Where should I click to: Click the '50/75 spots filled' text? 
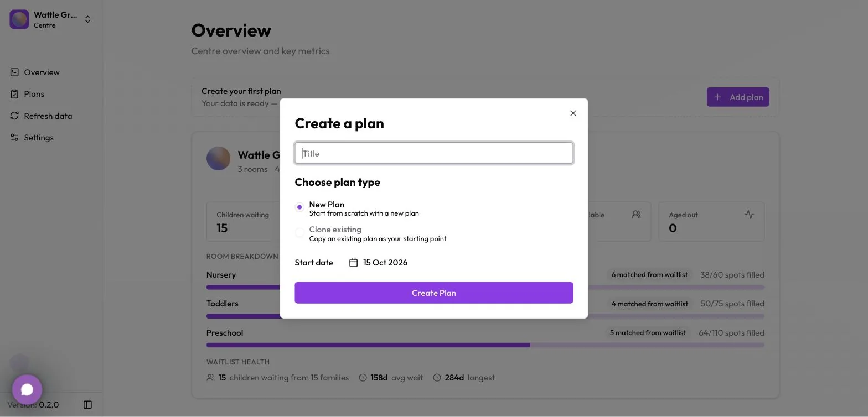tap(732, 304)
